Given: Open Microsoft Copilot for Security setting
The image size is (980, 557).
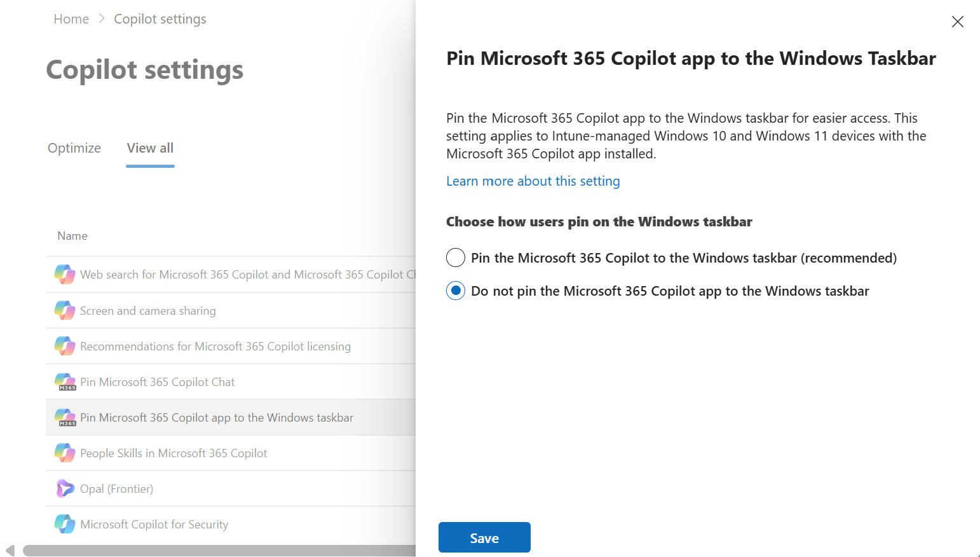Looking at the screenshot, I should (x=154, y=524).
